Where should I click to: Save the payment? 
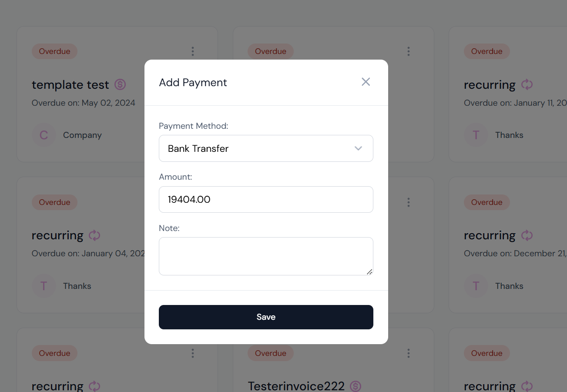[x=266, y=317]
